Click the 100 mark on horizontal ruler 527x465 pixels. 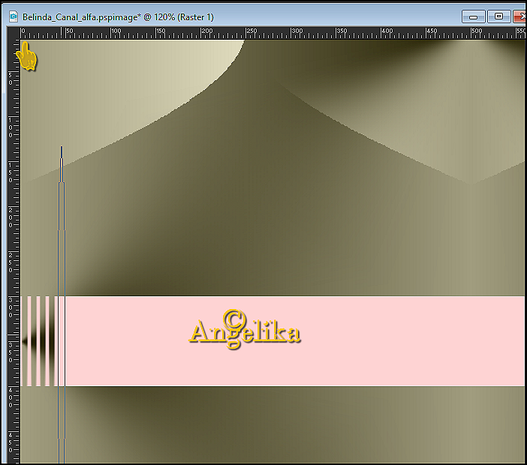116,31
